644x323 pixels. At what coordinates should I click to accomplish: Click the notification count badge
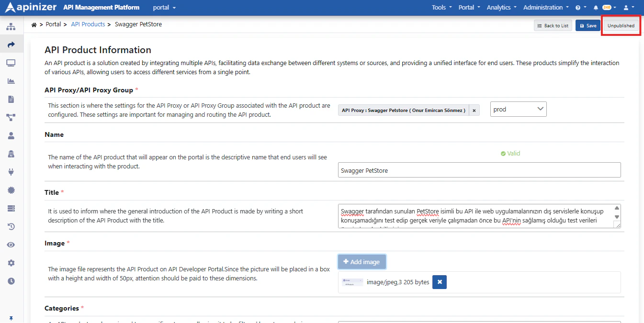click(607, 8)
